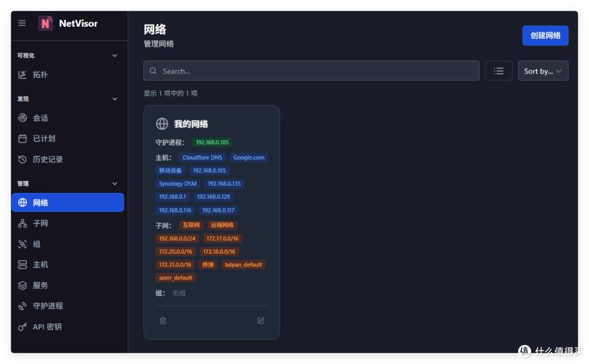589x364 pixels.
Task: Switch to list view icon
Action: [x=498, y=71]
